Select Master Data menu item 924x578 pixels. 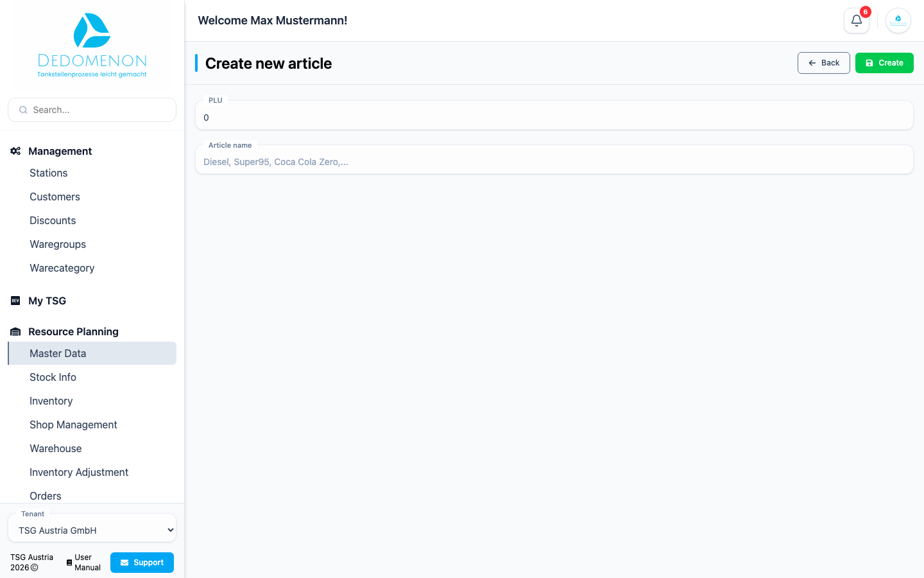point(92,353)
